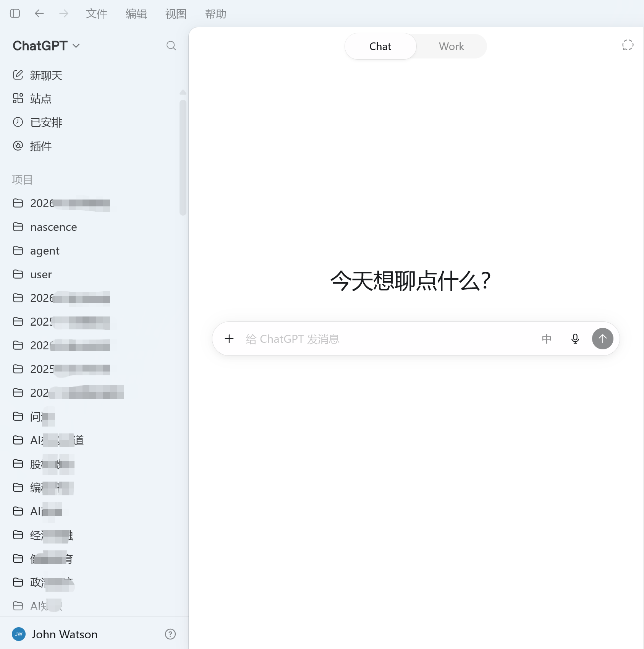644x649 pixels.
Task: Start a temporary chat via dashed circle icon
Action: tap(628, 45)
